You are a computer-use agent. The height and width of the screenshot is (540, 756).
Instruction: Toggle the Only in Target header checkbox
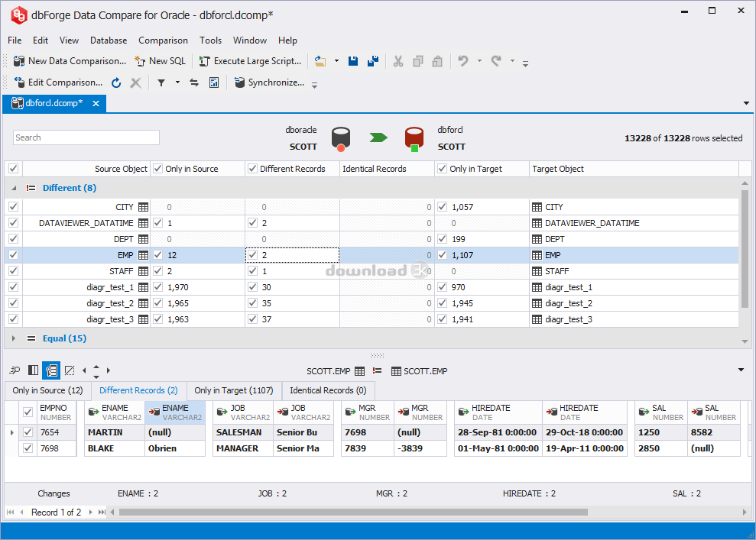pos(442,169)
